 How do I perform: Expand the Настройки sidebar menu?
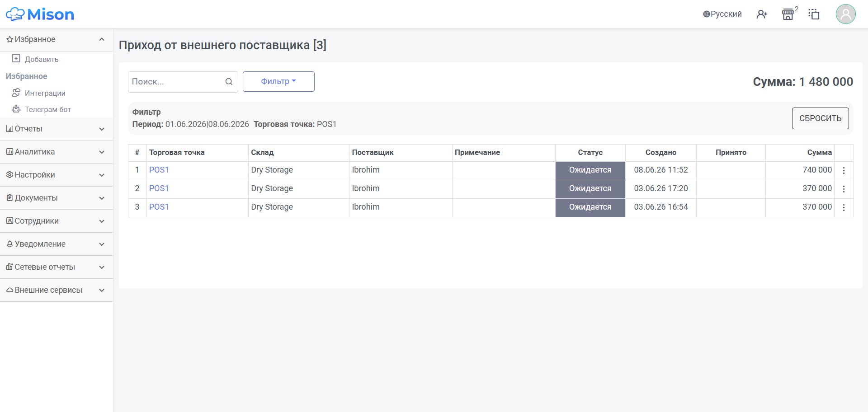[x=57, y=175]
